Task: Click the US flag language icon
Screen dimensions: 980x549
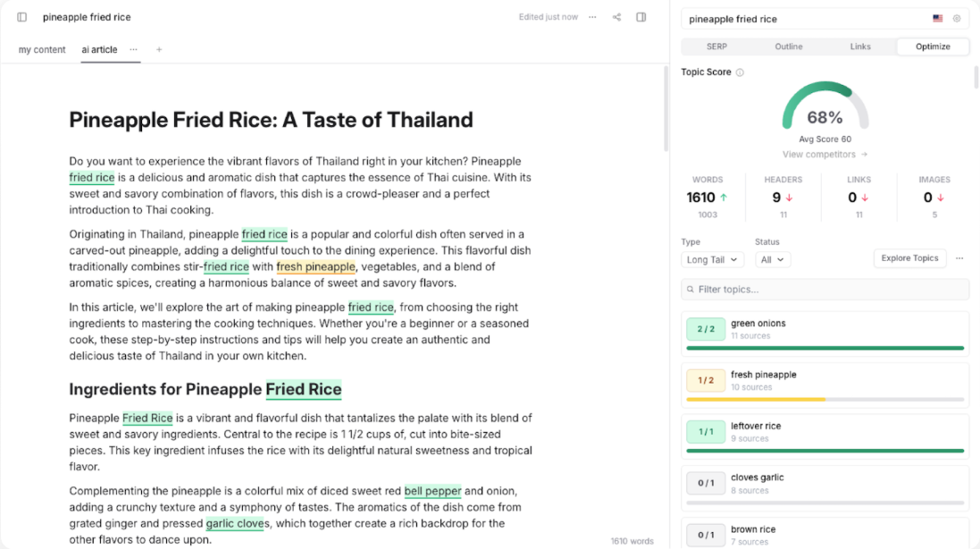Action: (937, 18)
